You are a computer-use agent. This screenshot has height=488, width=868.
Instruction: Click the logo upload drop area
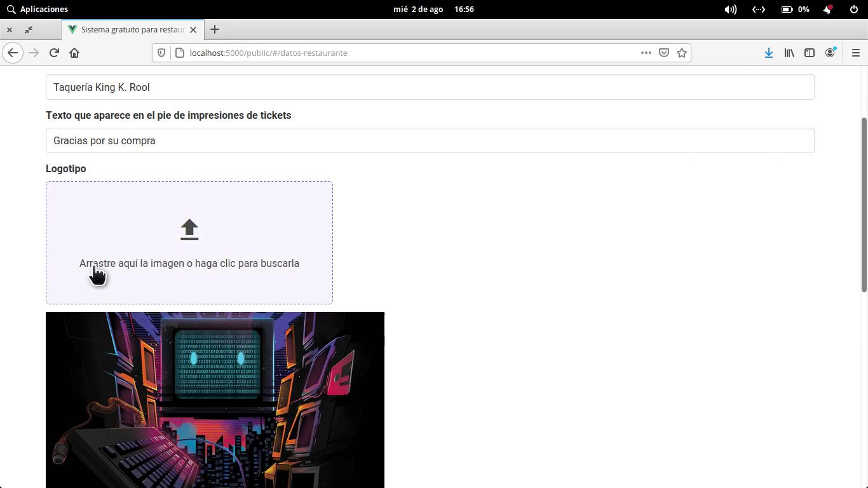point(189,242)
